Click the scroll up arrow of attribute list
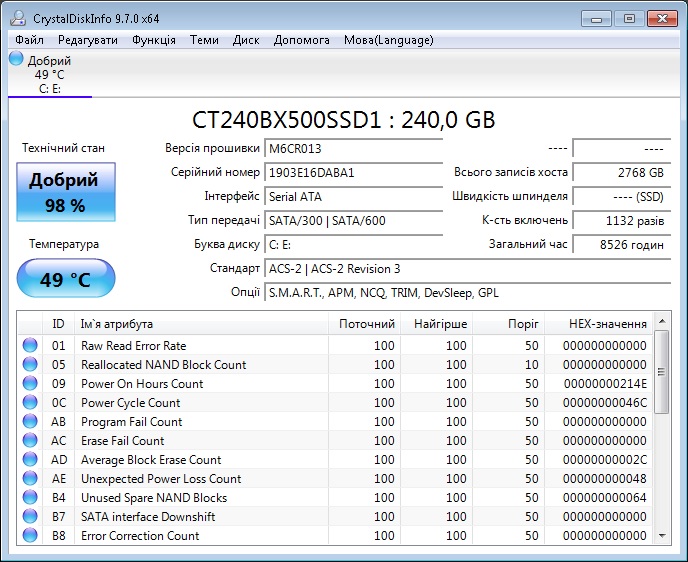688x562 pixels. (x=662, y=321)
